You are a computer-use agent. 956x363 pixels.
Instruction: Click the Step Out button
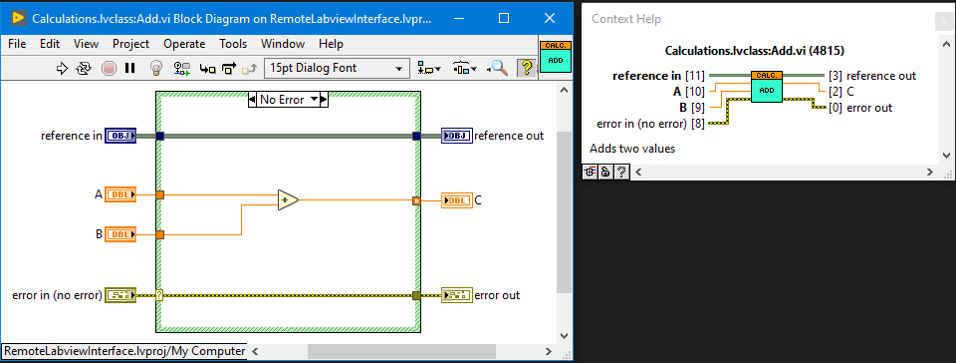point(249,69)
